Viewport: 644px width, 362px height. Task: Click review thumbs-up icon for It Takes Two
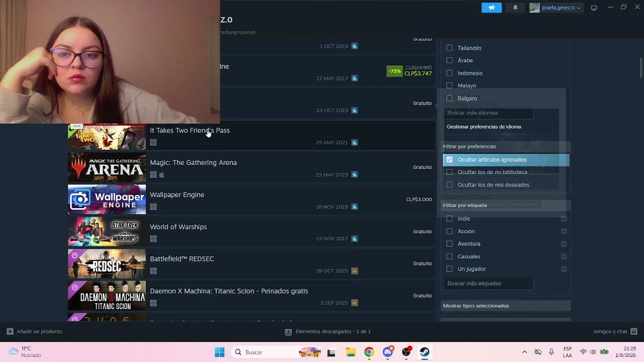pos(355,142)
